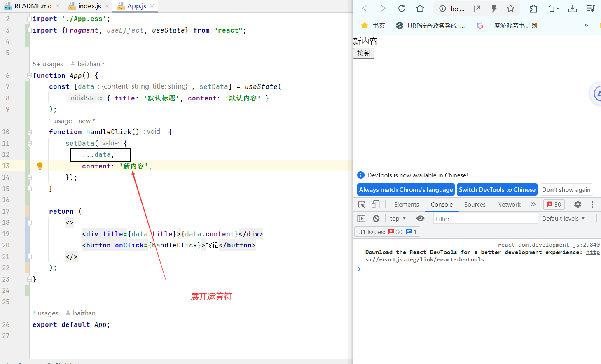Fold the import statements block
This screenshot has width=601, height=364.
(x=29, y=19)
